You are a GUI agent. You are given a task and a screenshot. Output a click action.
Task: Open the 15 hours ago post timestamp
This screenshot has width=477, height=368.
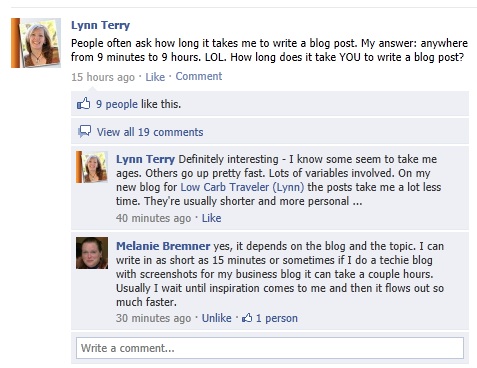(x=103, y=77)
